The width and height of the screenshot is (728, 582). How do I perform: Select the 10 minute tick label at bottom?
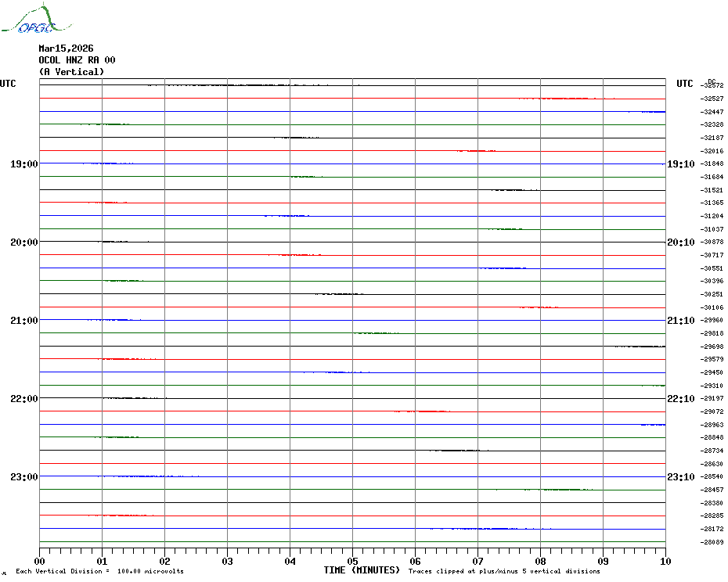coord(665,561)
